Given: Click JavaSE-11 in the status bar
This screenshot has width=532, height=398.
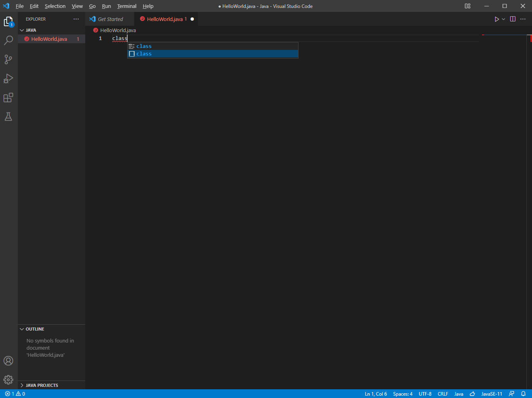Looking at the screenshot, I should [x=492, y=394].
